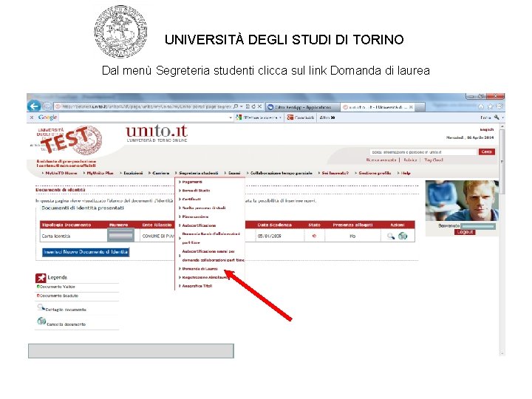Screen dimensions: 532x399
Task: Click the Data Scadenza column header
Action: [274, 225]
